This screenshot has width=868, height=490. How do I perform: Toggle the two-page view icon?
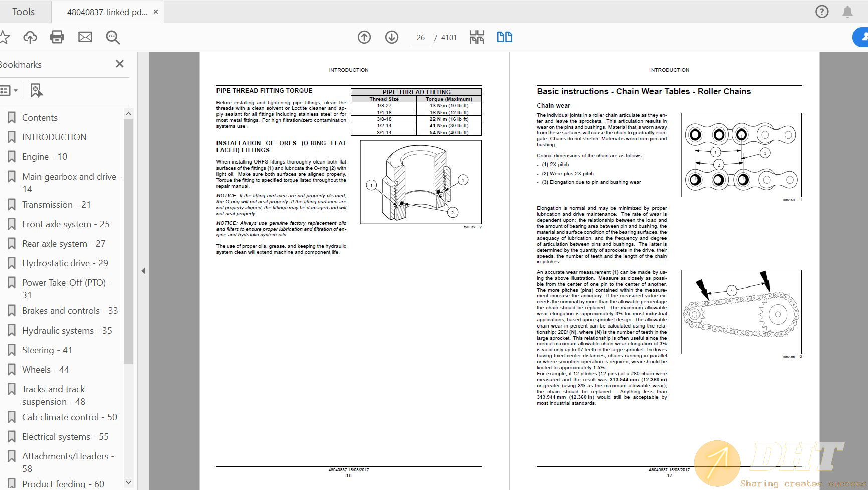coord(505,37)
